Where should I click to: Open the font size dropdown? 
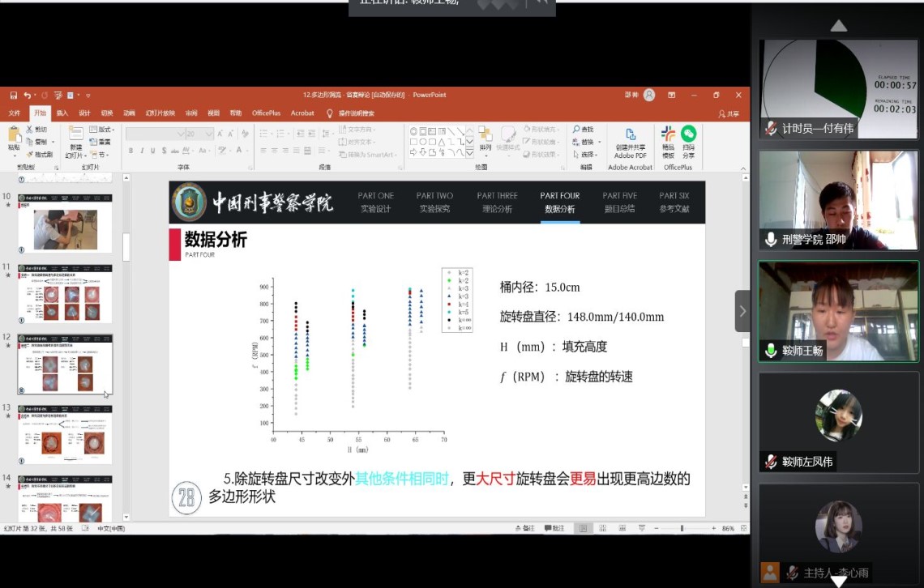pyautogui.click(x=209, y=134)
